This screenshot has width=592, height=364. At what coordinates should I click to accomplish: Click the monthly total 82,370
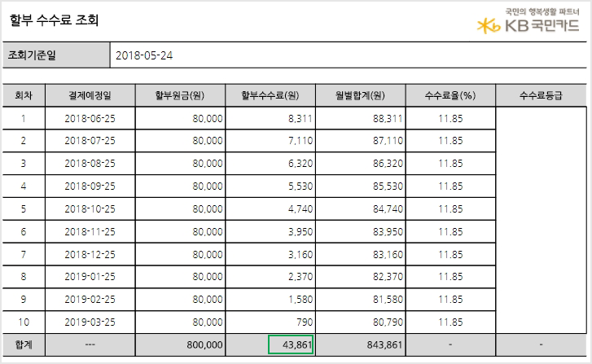[x=388, y=277]
